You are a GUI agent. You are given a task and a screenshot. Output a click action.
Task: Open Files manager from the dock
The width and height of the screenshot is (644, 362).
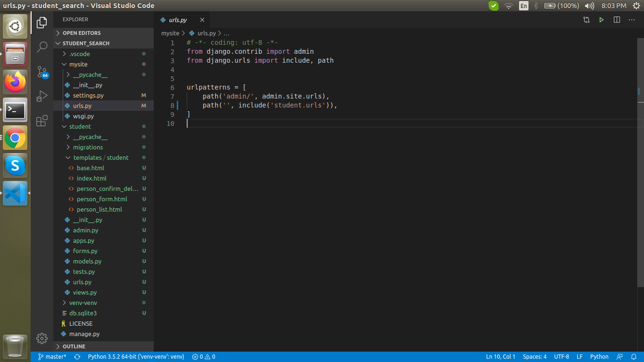(x=15, y=54)
